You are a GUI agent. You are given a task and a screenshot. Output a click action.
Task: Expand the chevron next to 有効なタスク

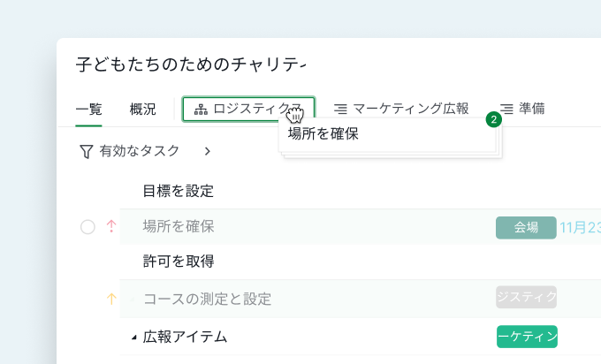[x=207, y=151]
